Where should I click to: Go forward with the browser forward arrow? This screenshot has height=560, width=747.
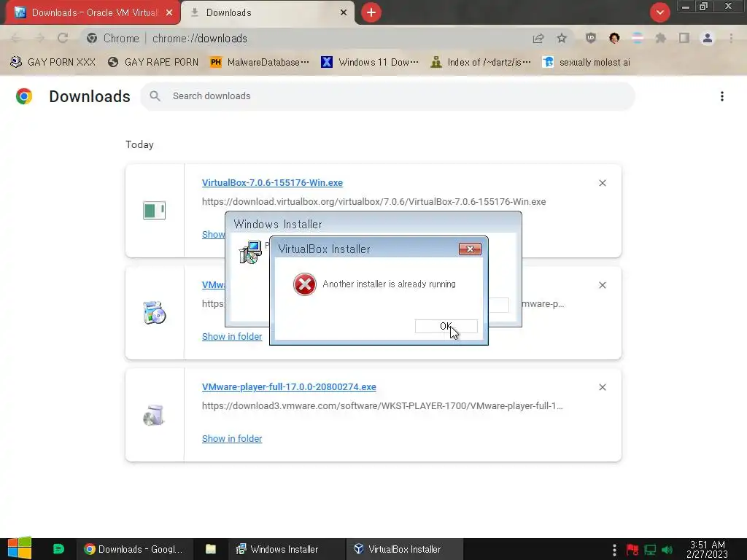click(39, 38)
